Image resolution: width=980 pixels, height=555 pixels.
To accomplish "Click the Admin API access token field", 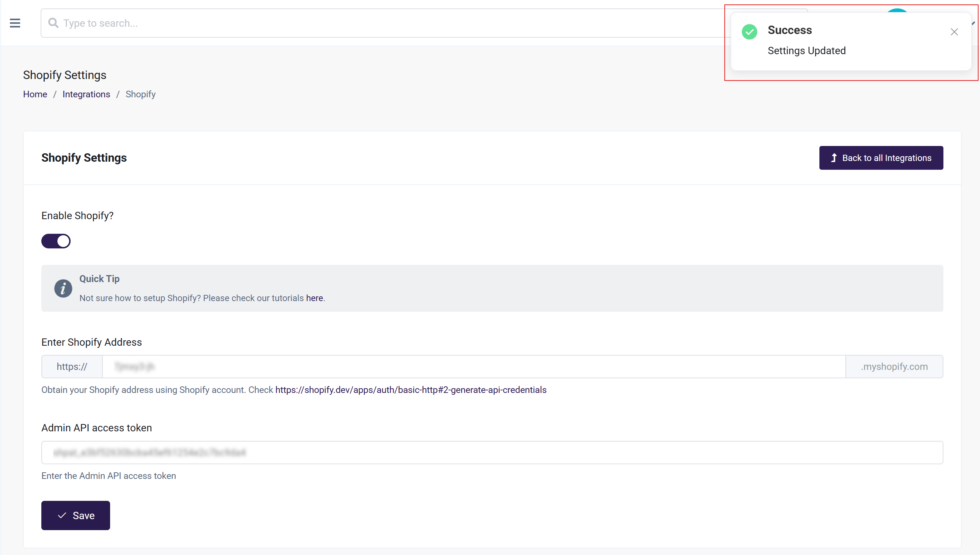I will click(x=492, y=453).
